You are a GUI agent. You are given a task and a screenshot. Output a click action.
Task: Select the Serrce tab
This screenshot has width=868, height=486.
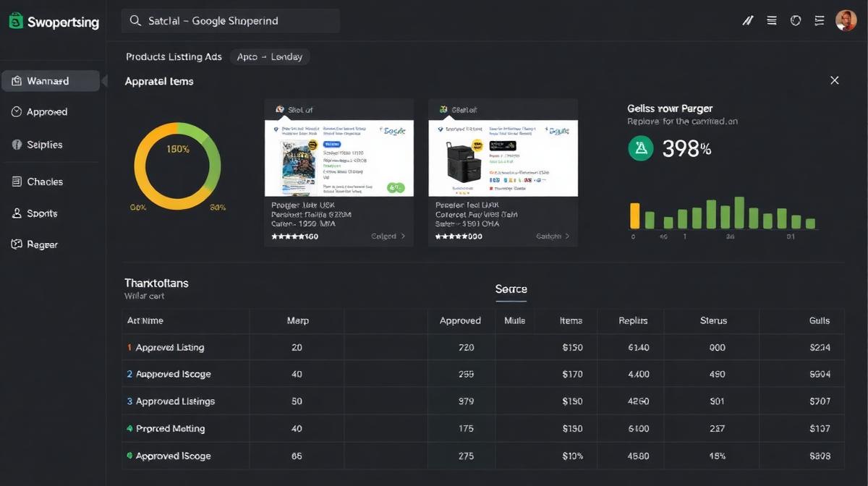[511, 289]
